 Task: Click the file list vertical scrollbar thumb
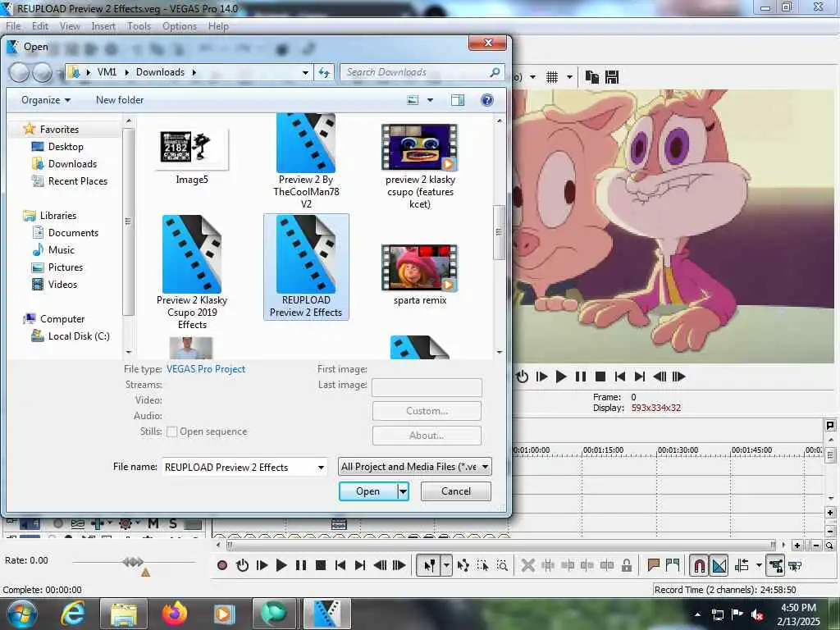click(499, 232)
